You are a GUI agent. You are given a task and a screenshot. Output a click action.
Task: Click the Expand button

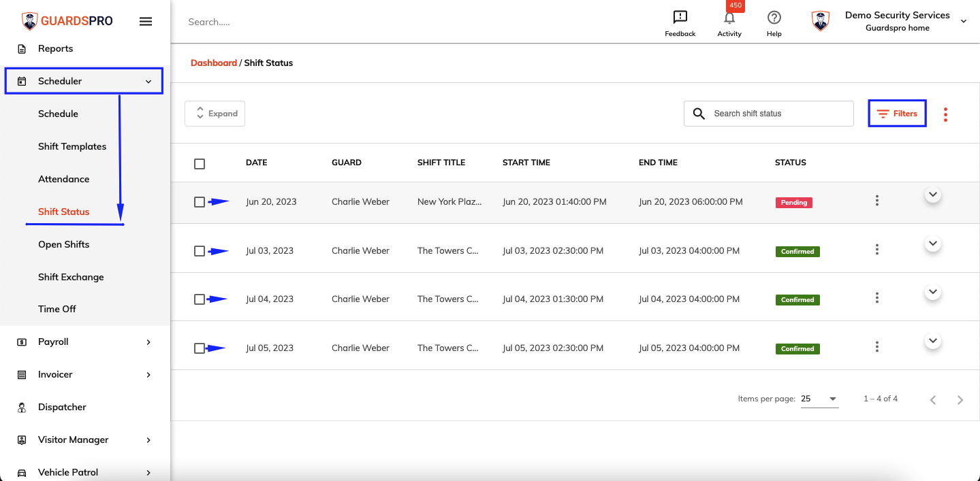coord(215,114)
